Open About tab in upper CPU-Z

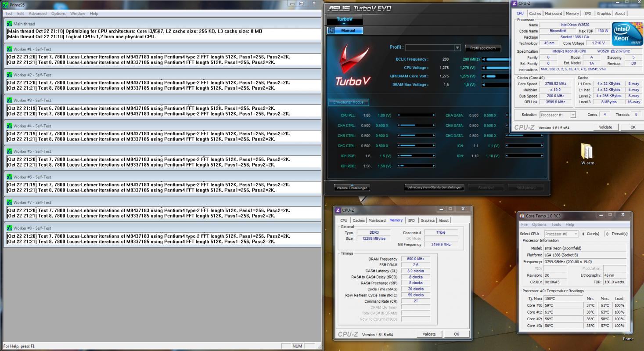[620, 14]
